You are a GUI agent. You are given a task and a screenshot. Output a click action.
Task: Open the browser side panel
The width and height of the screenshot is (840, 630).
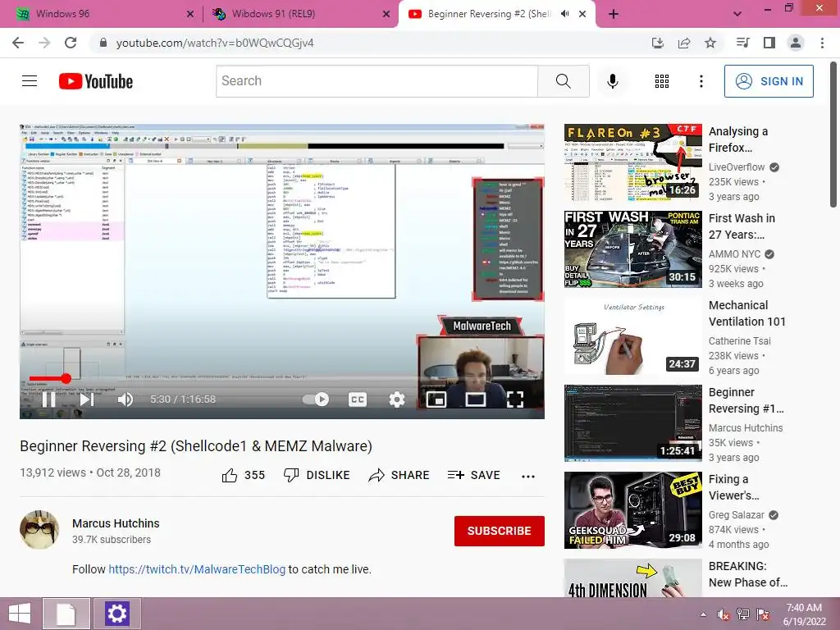point(769,43)
